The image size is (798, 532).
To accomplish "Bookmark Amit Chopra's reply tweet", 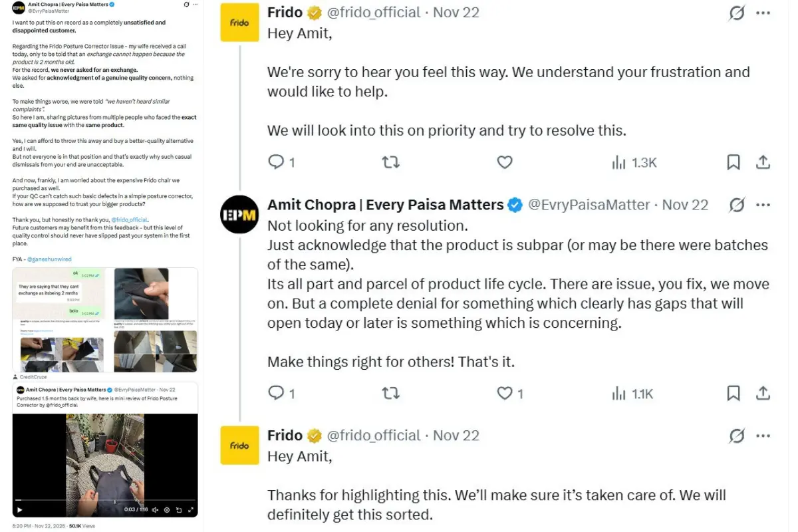I will pos(733,394).
